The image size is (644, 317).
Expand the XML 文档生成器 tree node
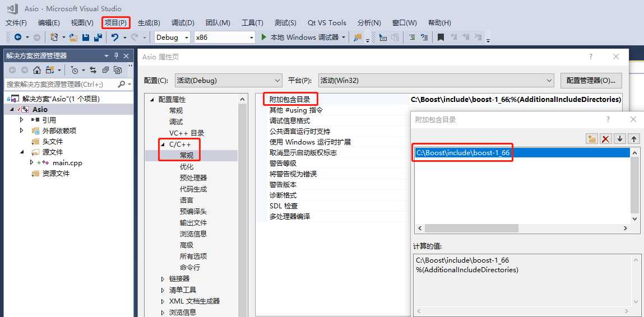pos(164,301)
